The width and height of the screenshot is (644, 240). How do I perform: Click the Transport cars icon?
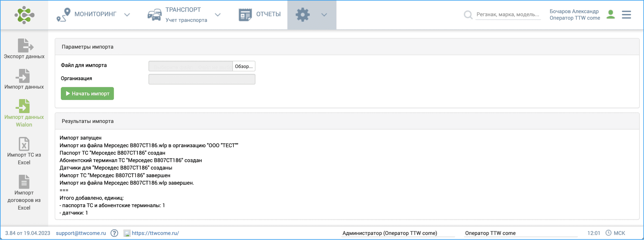(x=154, y=15)
